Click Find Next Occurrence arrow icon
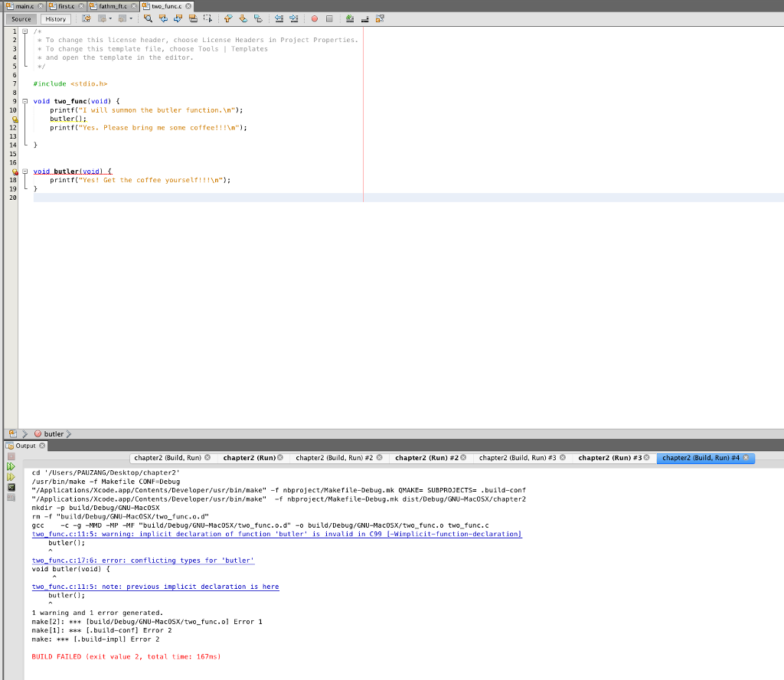Image resolution: width=784 pixels, height=680 pixels. [178, 18]
